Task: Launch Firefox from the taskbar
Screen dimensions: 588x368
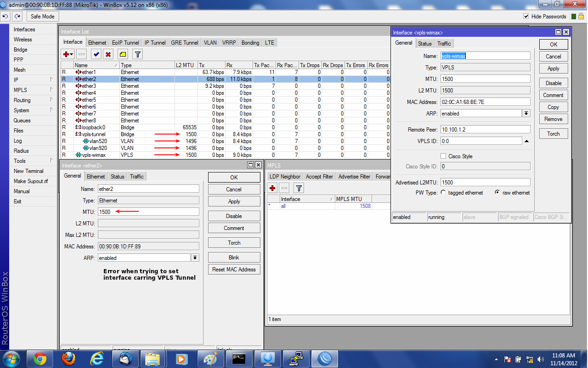Action: [68, 358]
